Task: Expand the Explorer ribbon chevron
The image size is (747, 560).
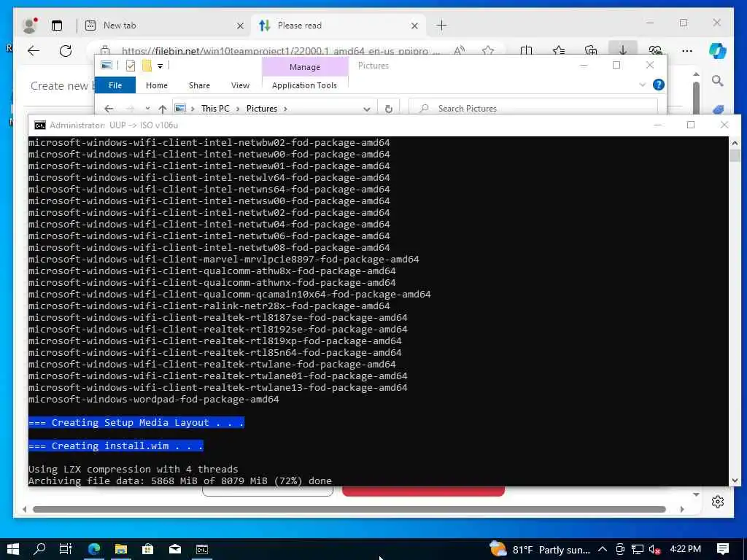Action: coord(642,85)
